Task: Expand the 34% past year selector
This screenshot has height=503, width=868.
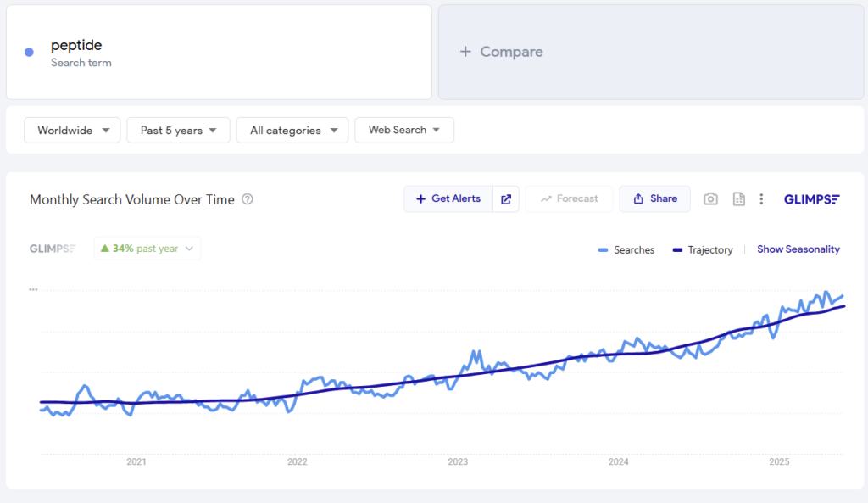Action: 147,249
